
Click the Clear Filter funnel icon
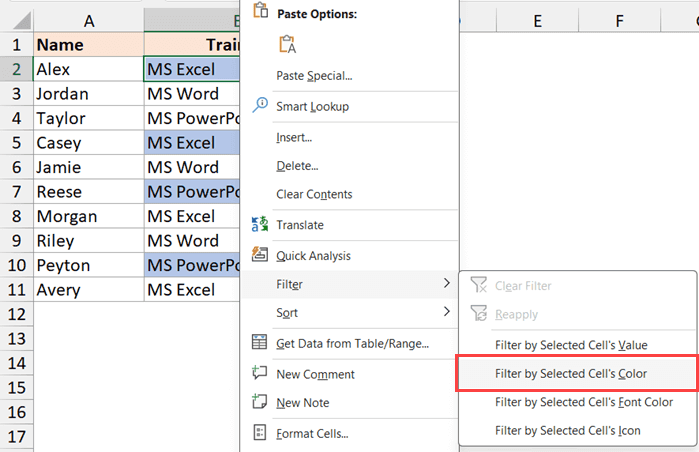(x=479, y=284)
